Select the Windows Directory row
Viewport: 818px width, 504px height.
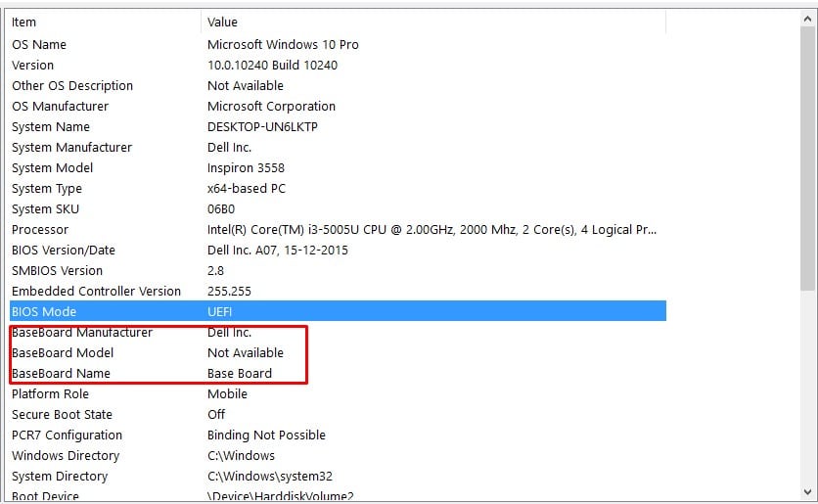338,455
